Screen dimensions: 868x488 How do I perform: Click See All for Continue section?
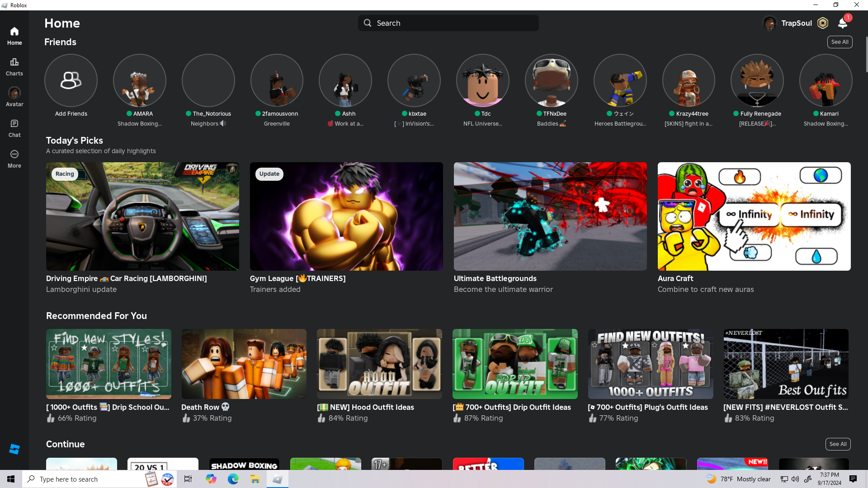838,444
